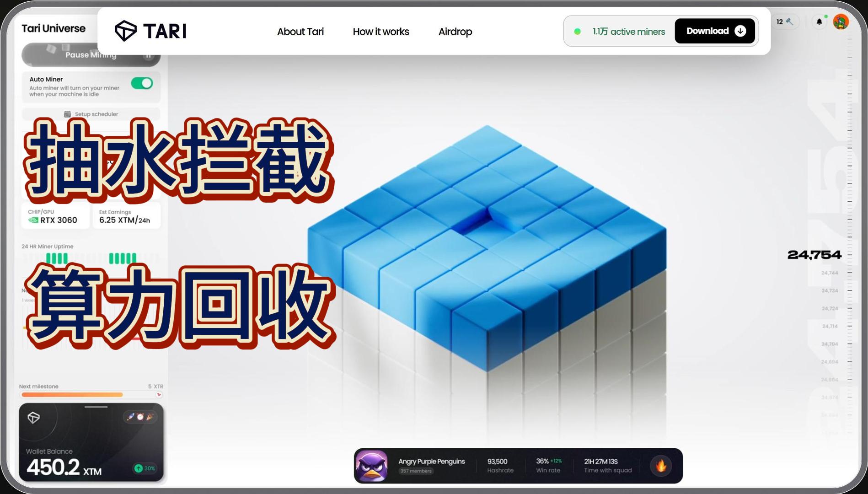Viewport: 868px width, 494px height.
Task: Click the Download button
Action: tap(714, 31)
